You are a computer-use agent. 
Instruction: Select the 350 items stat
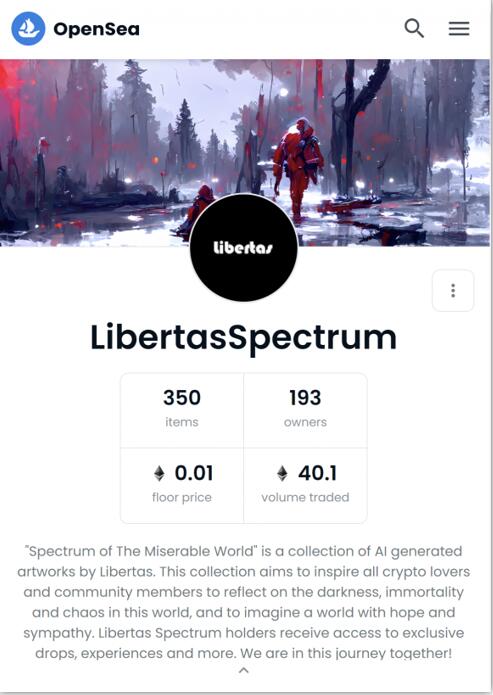click(x=182, y=410)
